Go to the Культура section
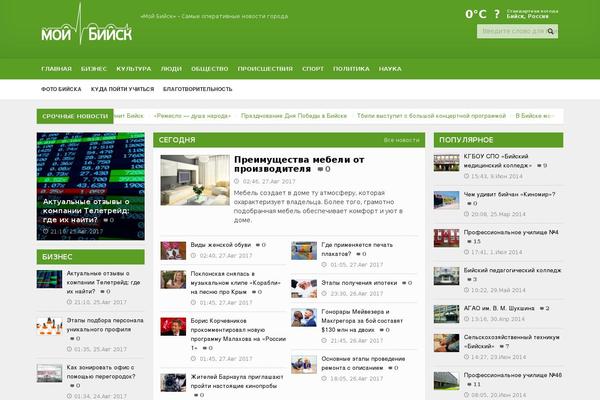The height and width of the screenshot is (400, 600). coord(134,69)
